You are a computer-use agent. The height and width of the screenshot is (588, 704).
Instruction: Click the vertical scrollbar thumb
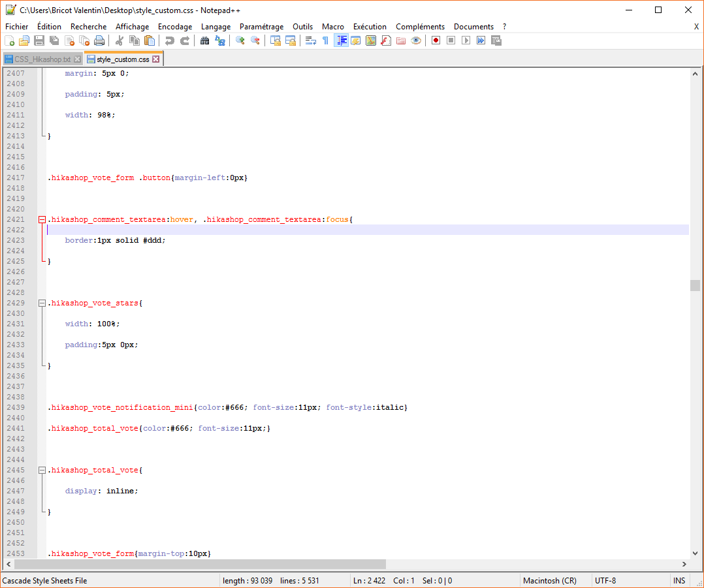point(695,285)
